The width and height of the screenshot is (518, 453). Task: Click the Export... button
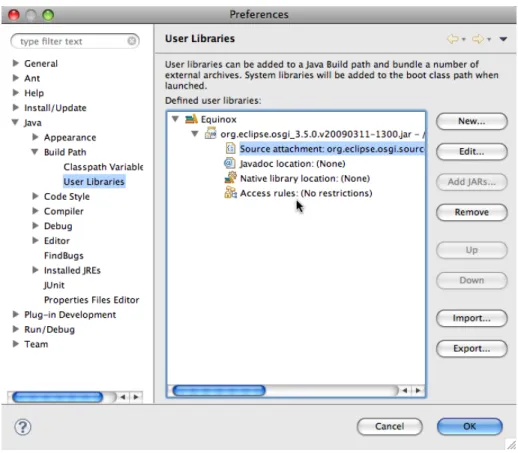[471, 348]
